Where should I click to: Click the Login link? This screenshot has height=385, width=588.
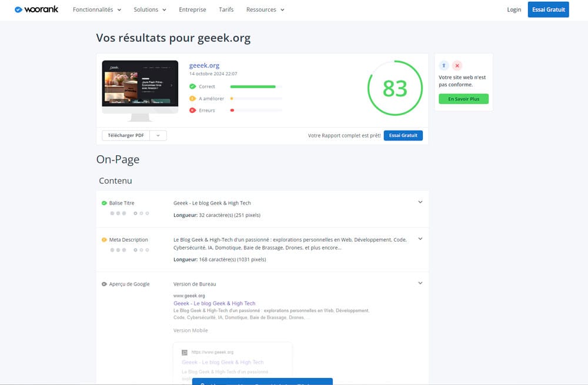[514, 10]
